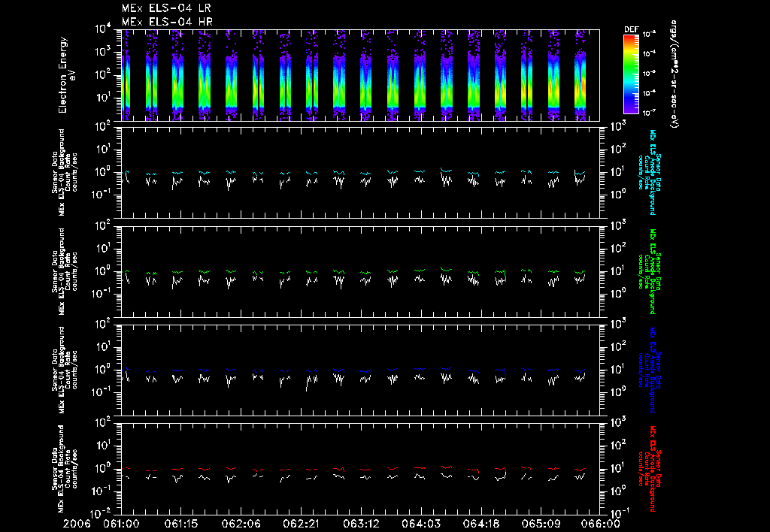Screen dimensions: 770x532
Task: Click the 062:06 time axis label
Action: click(241, 524)
